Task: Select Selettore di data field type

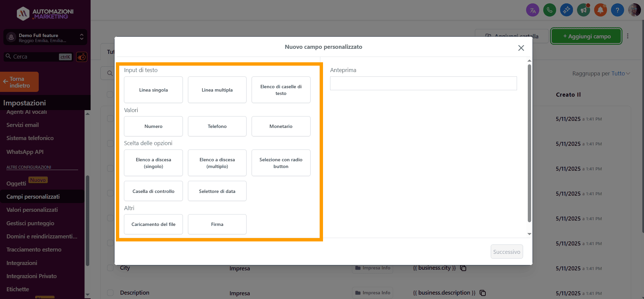Action: coord(217,191)
